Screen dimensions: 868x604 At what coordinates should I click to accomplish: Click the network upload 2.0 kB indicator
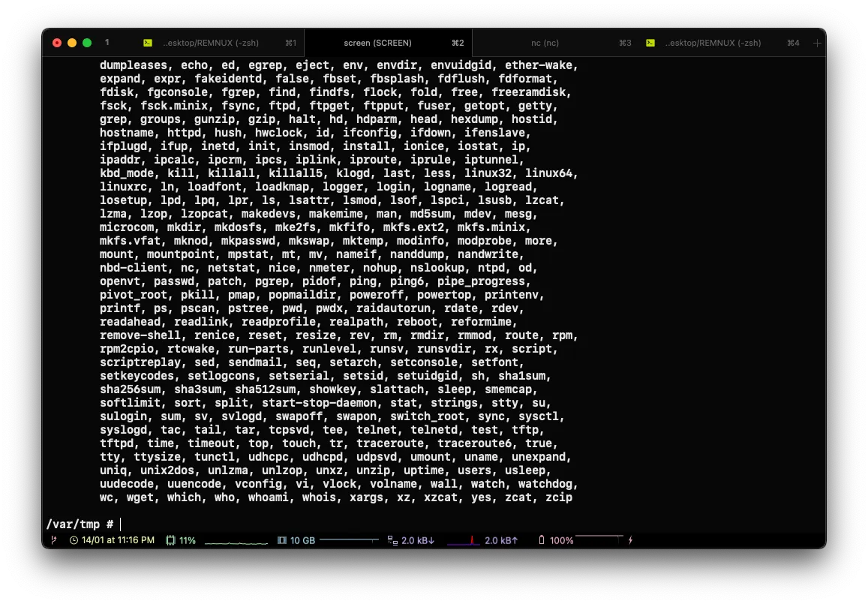[x=501, y=540]
